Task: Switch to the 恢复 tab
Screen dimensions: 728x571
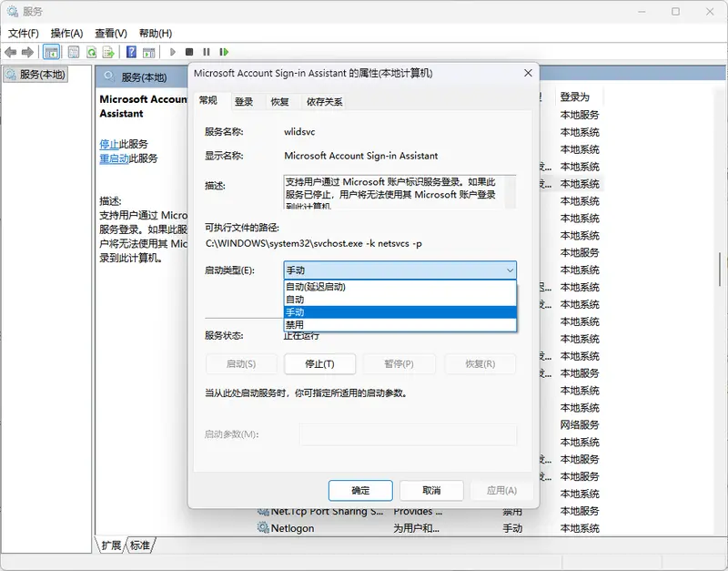Action: [x=280, y=102]
